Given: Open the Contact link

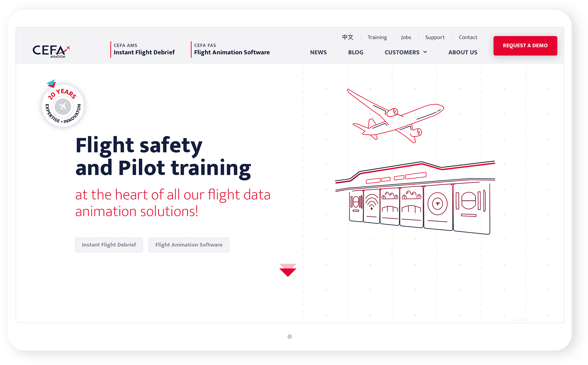Looking at the screenshot, I should 468,37.
